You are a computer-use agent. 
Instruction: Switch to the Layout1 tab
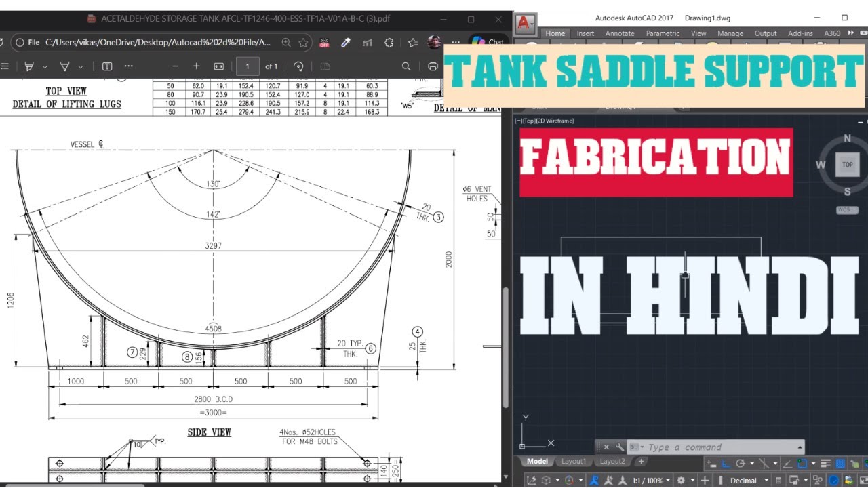click(574, 462)
